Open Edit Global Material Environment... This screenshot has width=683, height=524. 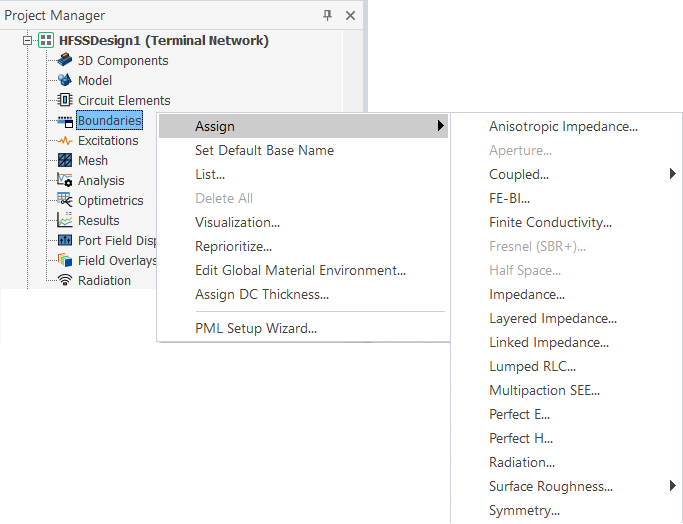pos(301,270)
